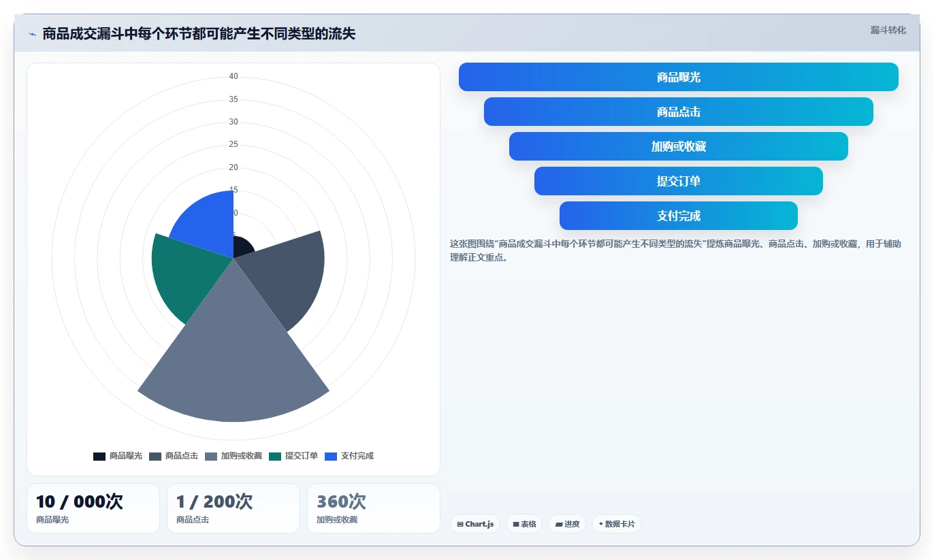
Task: Click the description paragraph under the funnel
Action: pos(675,250)
